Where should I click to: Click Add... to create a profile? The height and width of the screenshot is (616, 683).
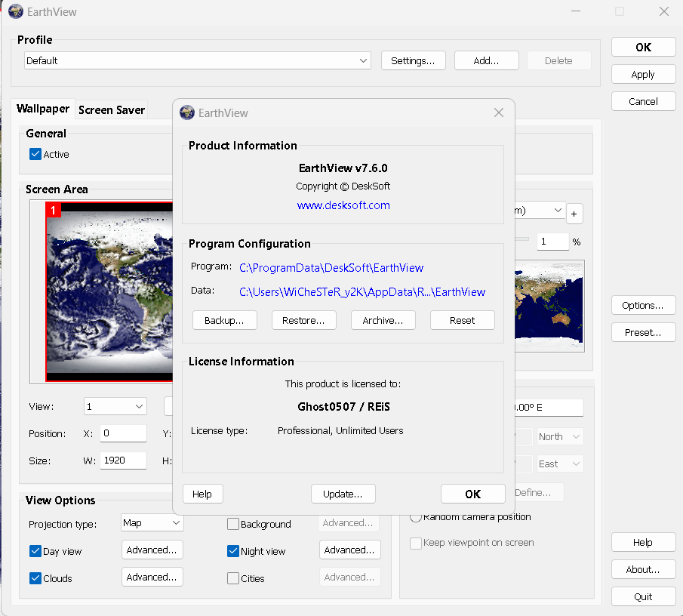pos(486,60)
